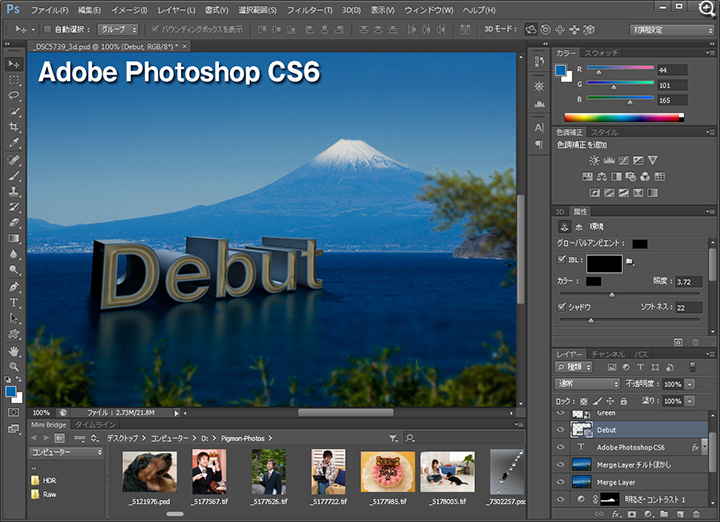The height and width of the screenshot is (522, 720).
Task: Toggle the bounding box display checkbox
Action: tap(155, 29)
